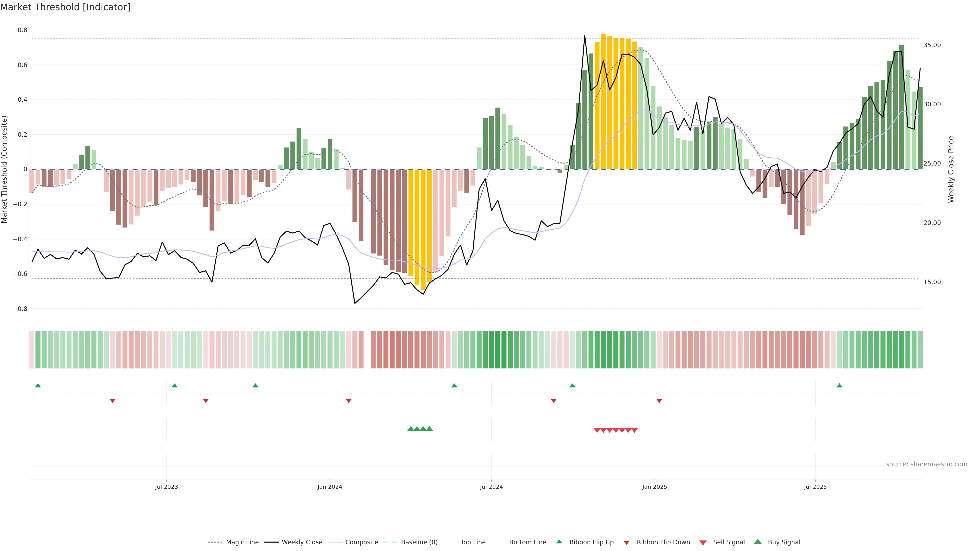Image resolution: width=980 pixels, height=551 pixels.
Task: Click the Jul 2025 x-axis label
Action: click(x=815, y=487)
